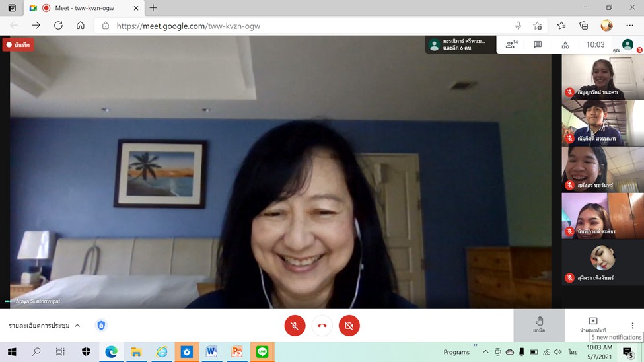Open the LINE app from the taskbar
The image size is (644, 362).
point(262,352)
